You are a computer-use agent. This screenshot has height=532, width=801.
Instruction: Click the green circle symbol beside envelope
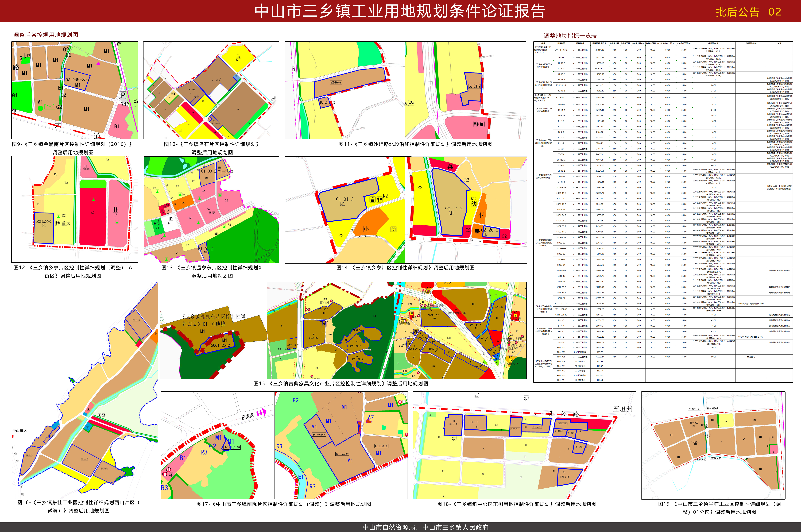[x=40, y=109]
